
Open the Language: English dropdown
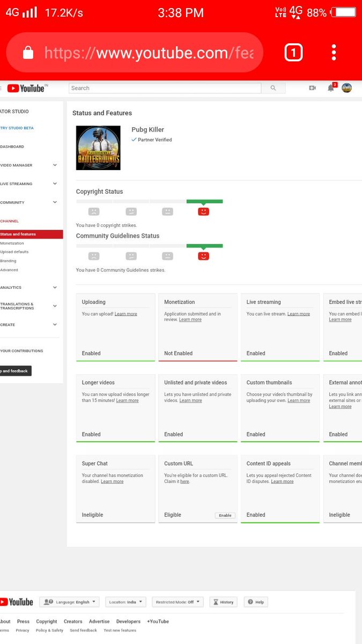[70, 602]
